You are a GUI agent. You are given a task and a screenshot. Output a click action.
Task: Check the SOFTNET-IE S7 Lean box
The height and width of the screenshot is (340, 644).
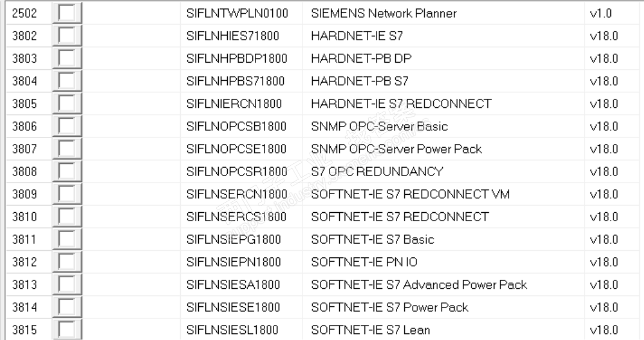tap(67, 330)
